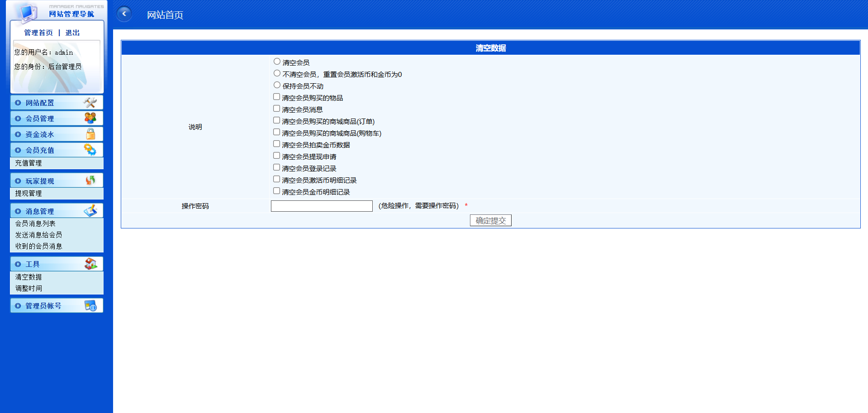This screenshot has height=413, width=868.
Task: Collapse the 消息管理 menu section
Action: click(57, 211)
